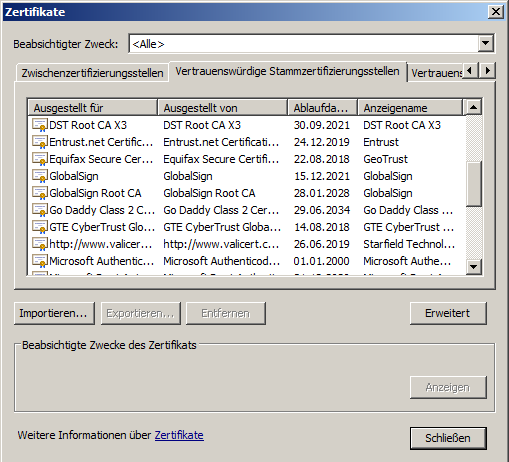Select 'GlobalSign Root CA' in Ausgestellt für
Image resolution: width=509 pixels, height=462 pixels.
95,193
